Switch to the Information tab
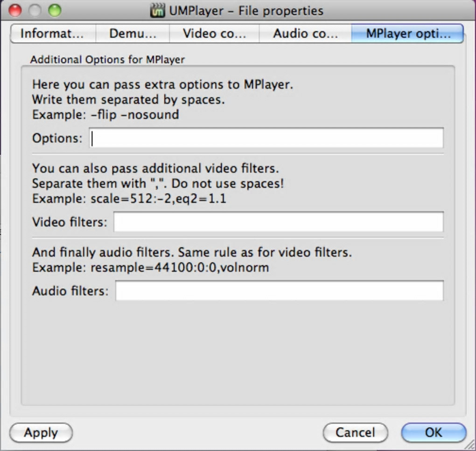476x451 pixels. [x=53, y=34]
